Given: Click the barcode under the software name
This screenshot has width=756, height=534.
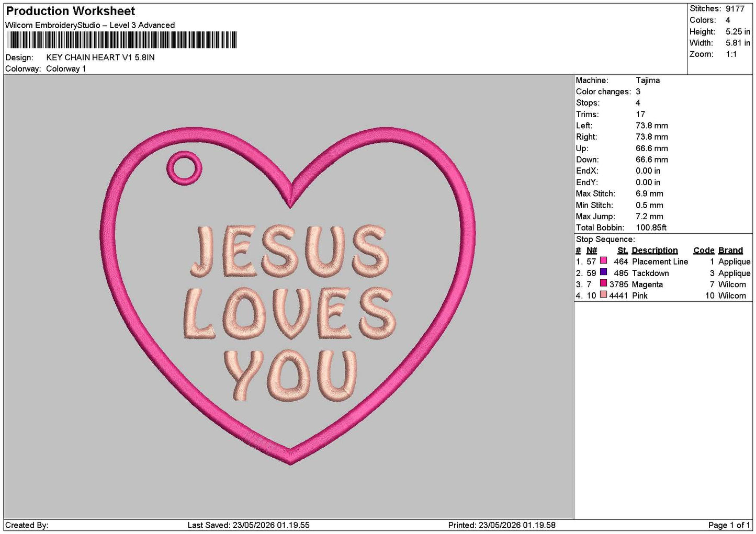Looking at the screenshot, I should 122,40.
